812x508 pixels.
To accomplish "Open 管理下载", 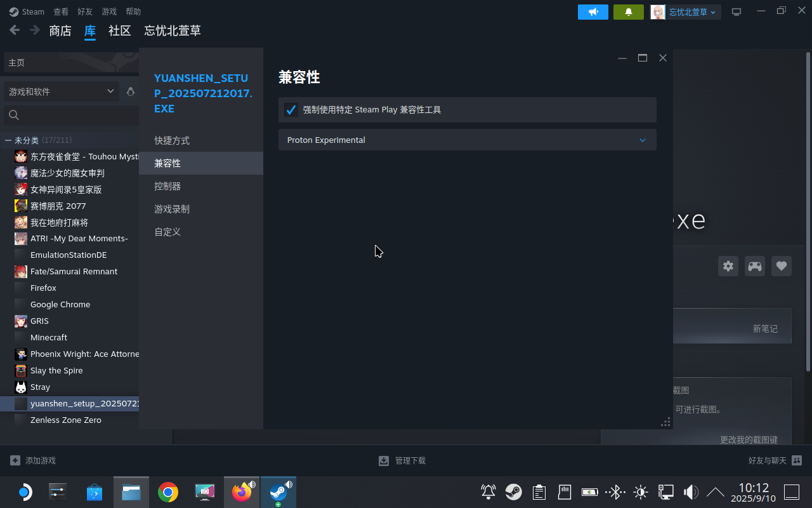I will 402,460.
